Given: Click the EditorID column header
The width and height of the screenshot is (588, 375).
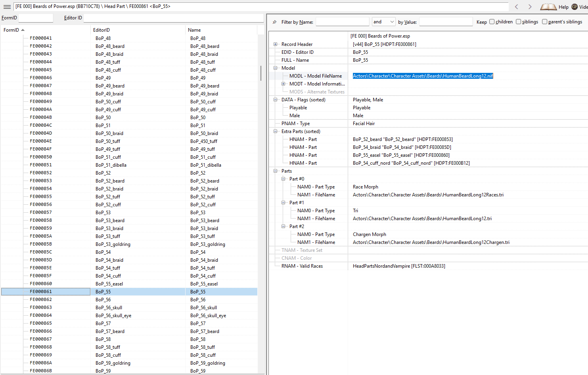Looking at the screenshot, I should pos(138,30).
